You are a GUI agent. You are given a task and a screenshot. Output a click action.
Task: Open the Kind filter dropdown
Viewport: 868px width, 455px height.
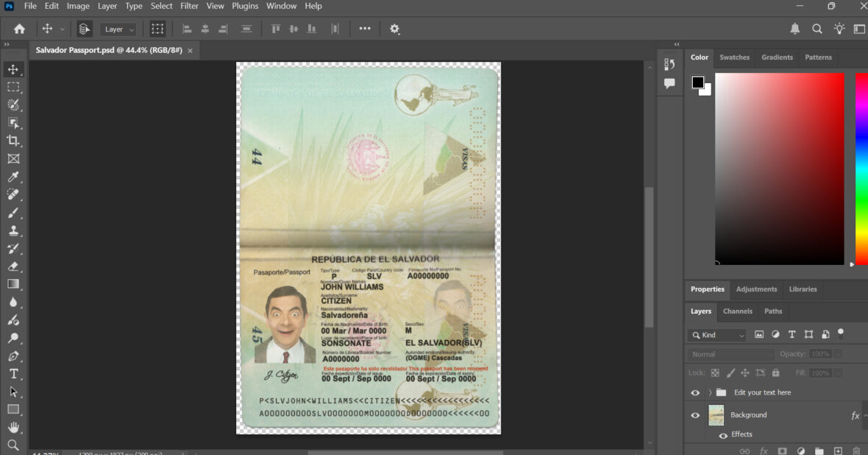pyautogui.click(x=717, y=335)
